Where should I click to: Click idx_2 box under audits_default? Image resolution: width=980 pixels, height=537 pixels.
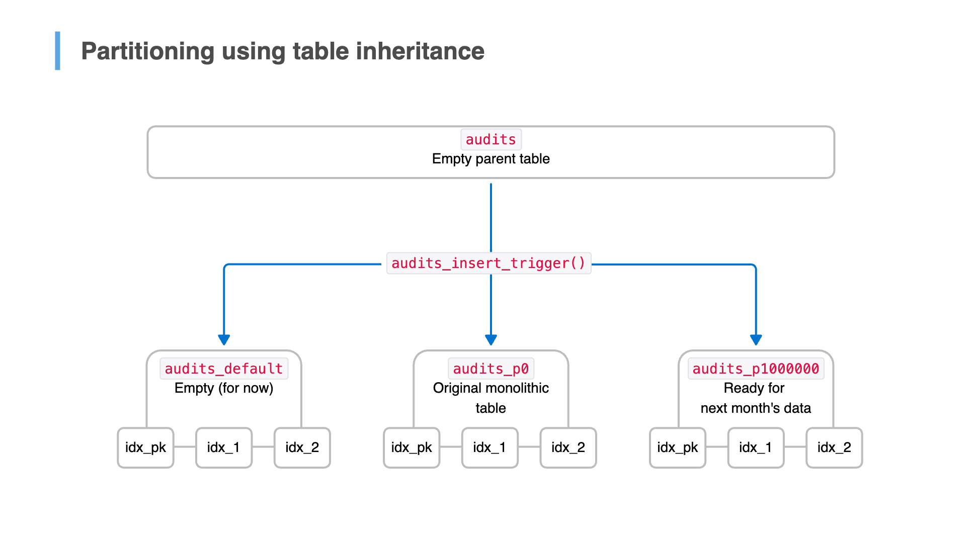tap(302, 447)
